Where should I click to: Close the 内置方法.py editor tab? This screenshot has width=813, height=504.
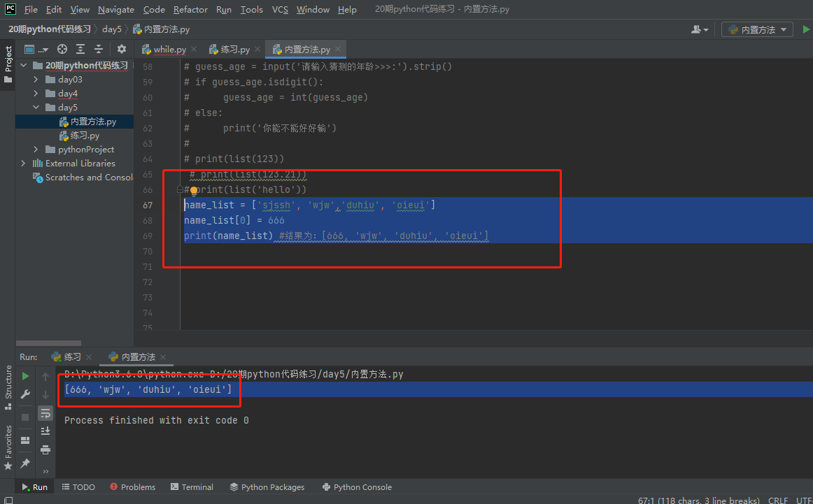[337, 49]
